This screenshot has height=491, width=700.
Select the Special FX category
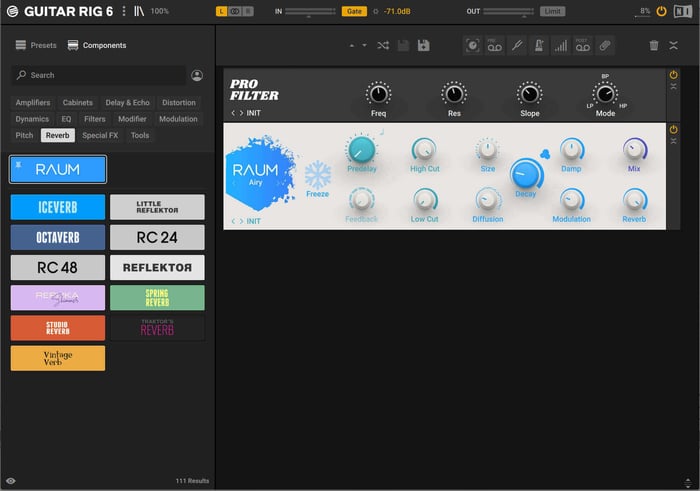(100, 136)
